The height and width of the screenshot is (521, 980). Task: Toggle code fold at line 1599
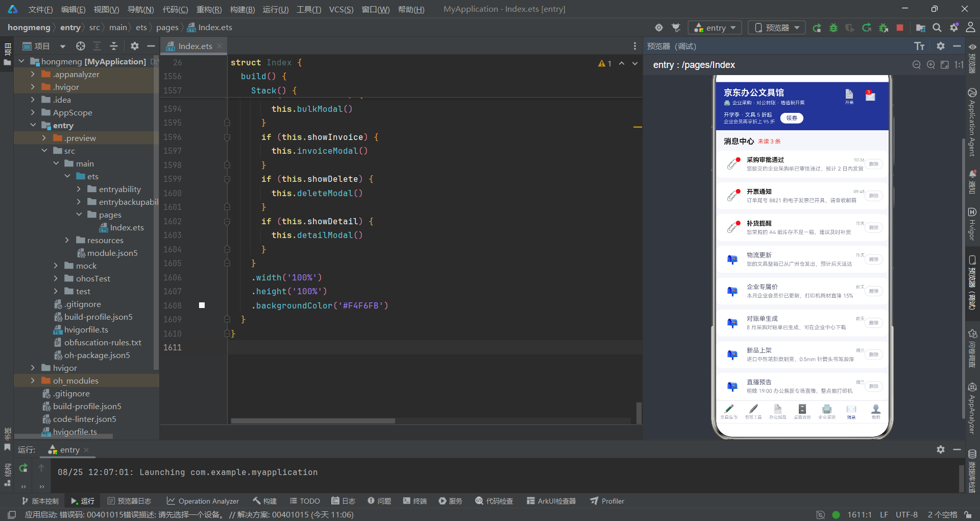click(227, 179)
